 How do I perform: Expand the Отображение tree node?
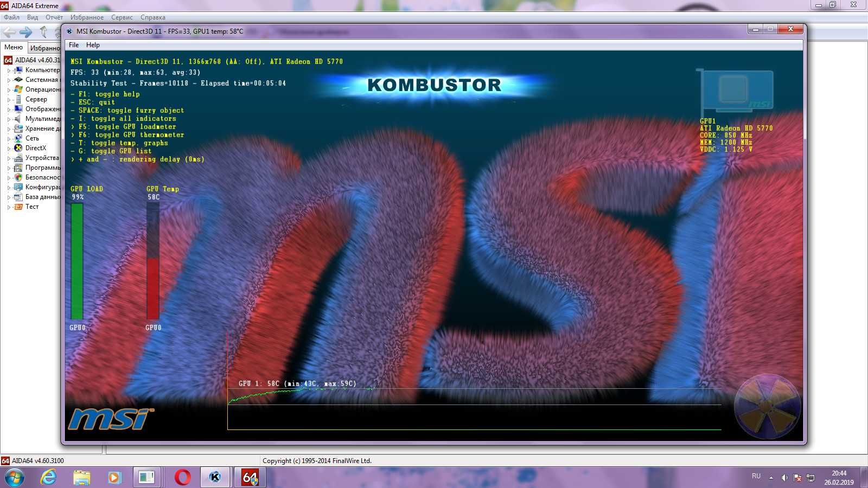(x=9, y=110)
